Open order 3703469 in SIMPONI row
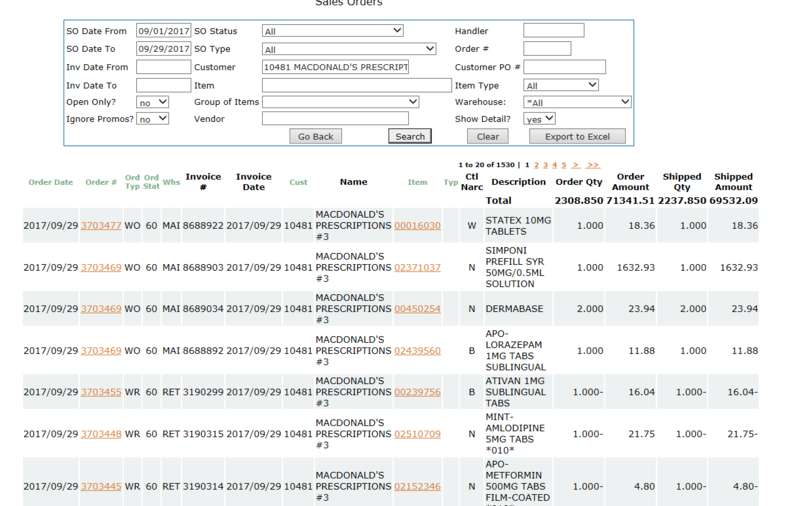 coord(101,267)
